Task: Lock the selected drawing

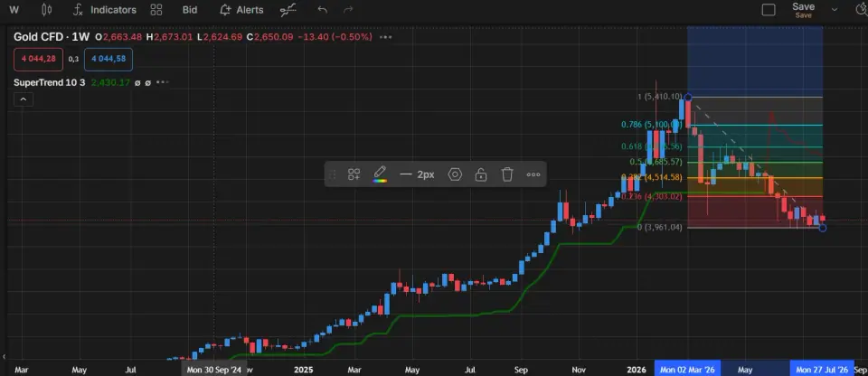Action: click(481, 175)
